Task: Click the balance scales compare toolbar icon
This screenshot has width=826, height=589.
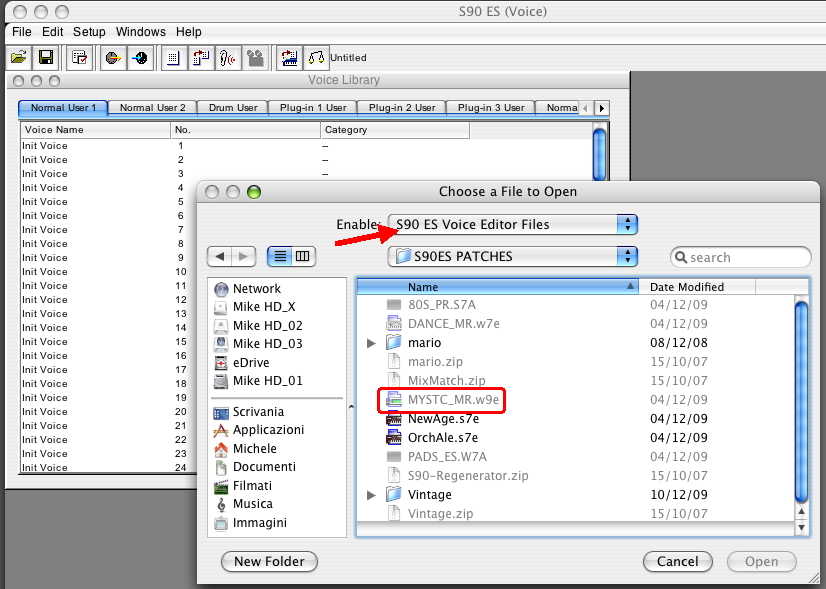Action: (x=316, y=57)
